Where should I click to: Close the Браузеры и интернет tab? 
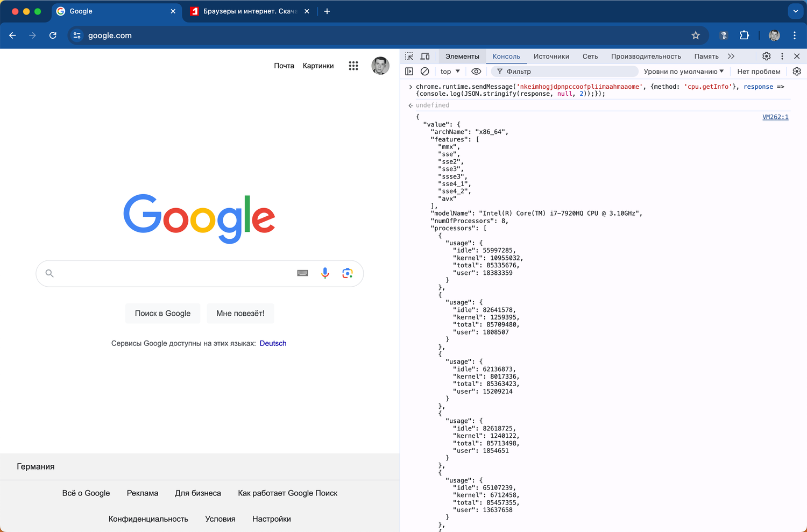307,11
